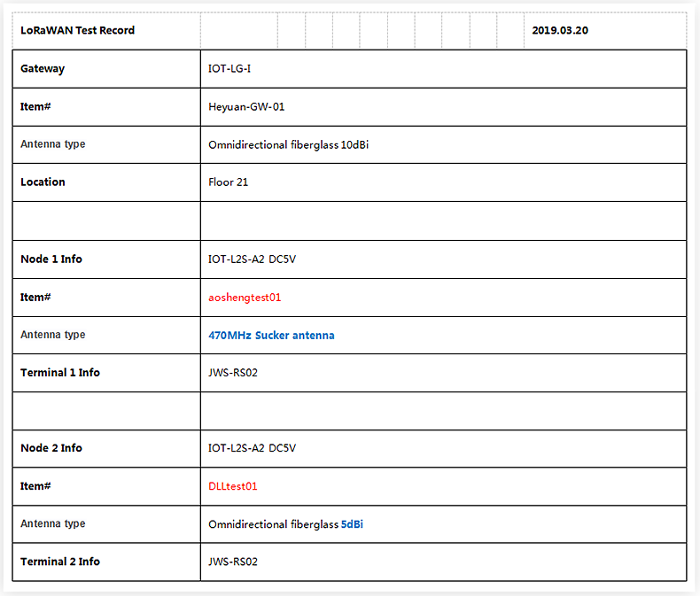Click the Heyuan-GW-01 item value
This screenshot has height=596, width=700.
[x=246, y=106]
